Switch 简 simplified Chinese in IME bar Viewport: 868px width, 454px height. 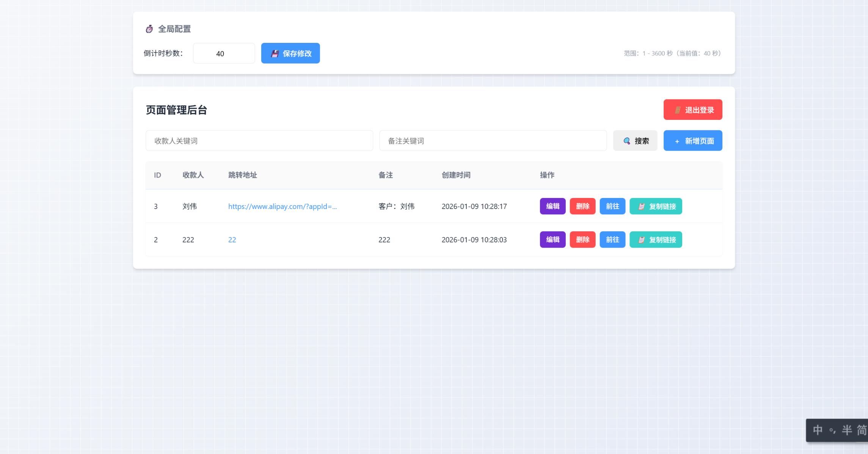click(x=862, y=430)
